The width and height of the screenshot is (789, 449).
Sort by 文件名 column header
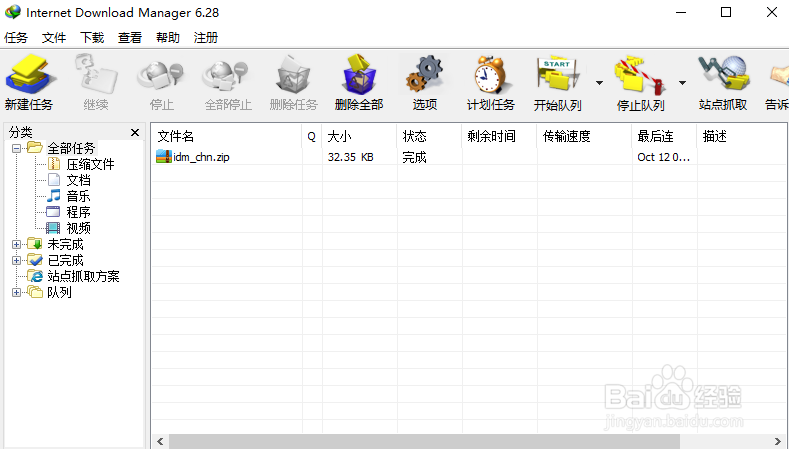(x=226, y=136)
